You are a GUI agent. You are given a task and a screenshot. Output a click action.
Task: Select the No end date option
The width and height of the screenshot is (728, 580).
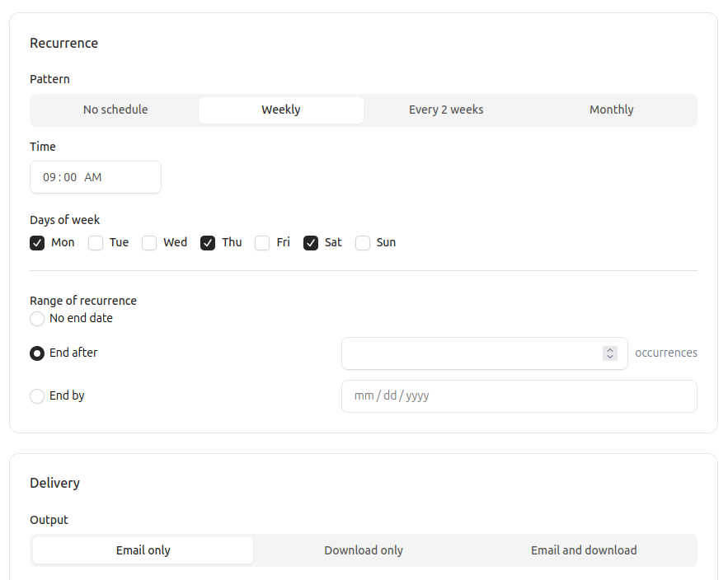pos(36,318)
